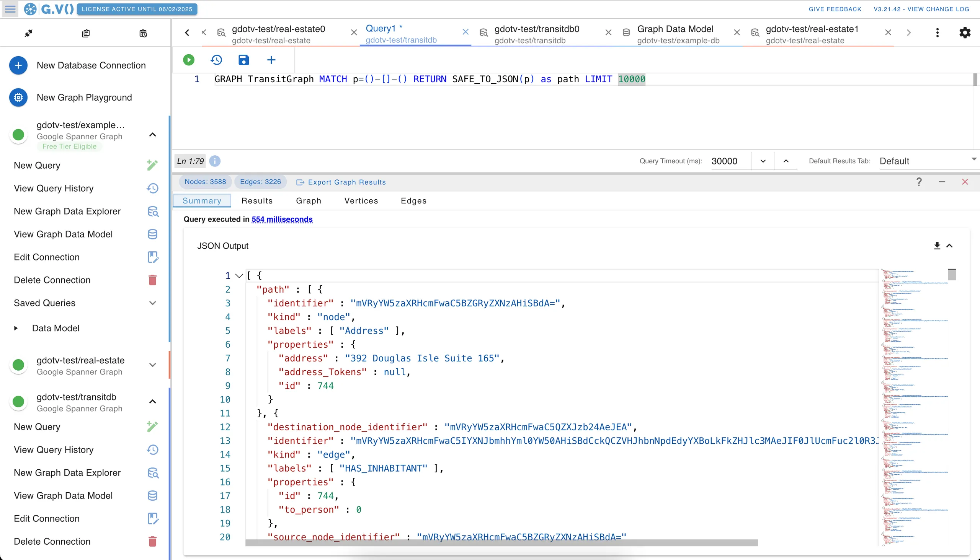Collapse the JSON Output panel chevron
This screenshot has height=560, width=980.
point(950,246)
